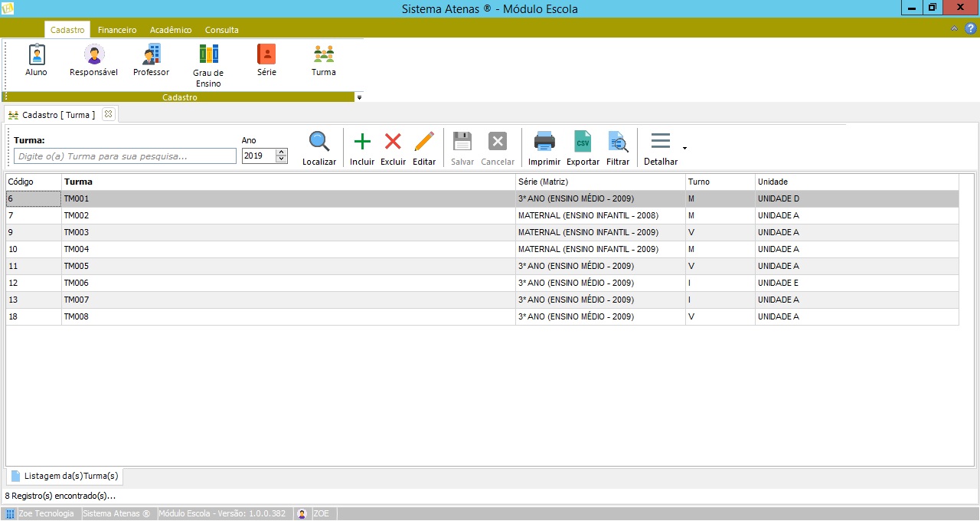Select the TM003 row
The height and width of the screenshot is (521, 980).
point(482,232)
